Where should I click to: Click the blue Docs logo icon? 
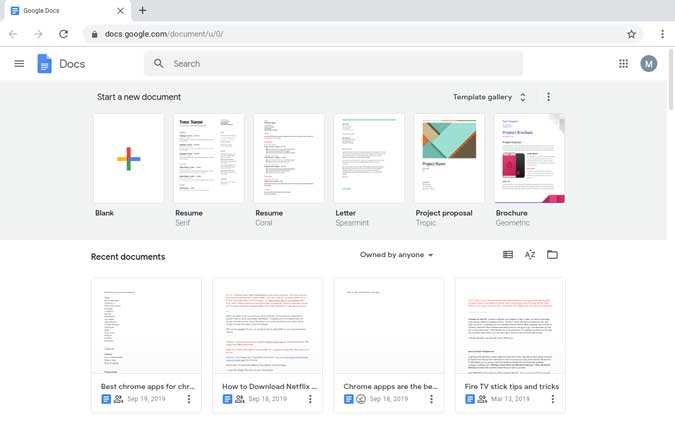click(x=44, y=64)
